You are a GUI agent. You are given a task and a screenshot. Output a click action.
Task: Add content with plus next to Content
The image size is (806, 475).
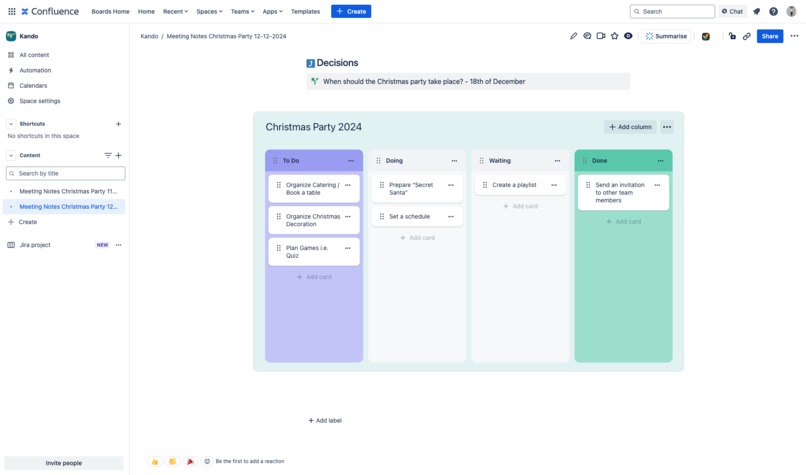pyautogui.click(x=118, y=155)
